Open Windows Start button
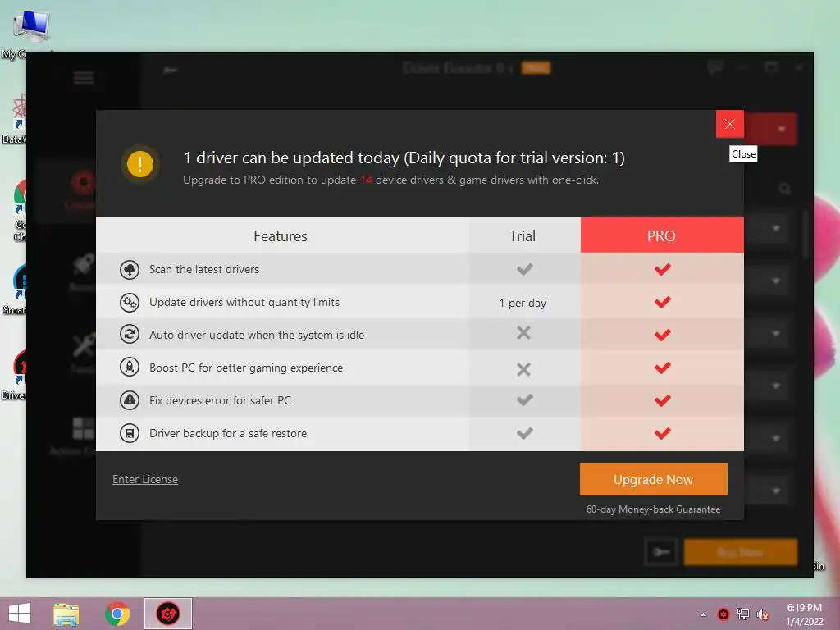 20,614
